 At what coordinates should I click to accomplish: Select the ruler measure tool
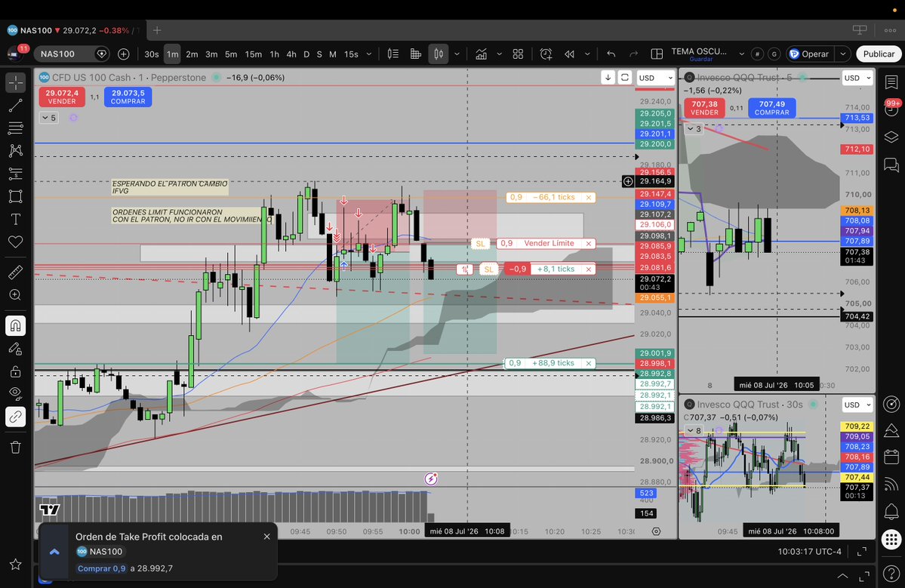[16, 272]
